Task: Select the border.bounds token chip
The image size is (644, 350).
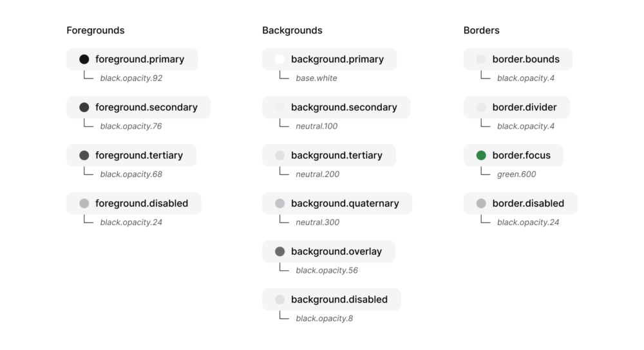Action: pos(518,59)
